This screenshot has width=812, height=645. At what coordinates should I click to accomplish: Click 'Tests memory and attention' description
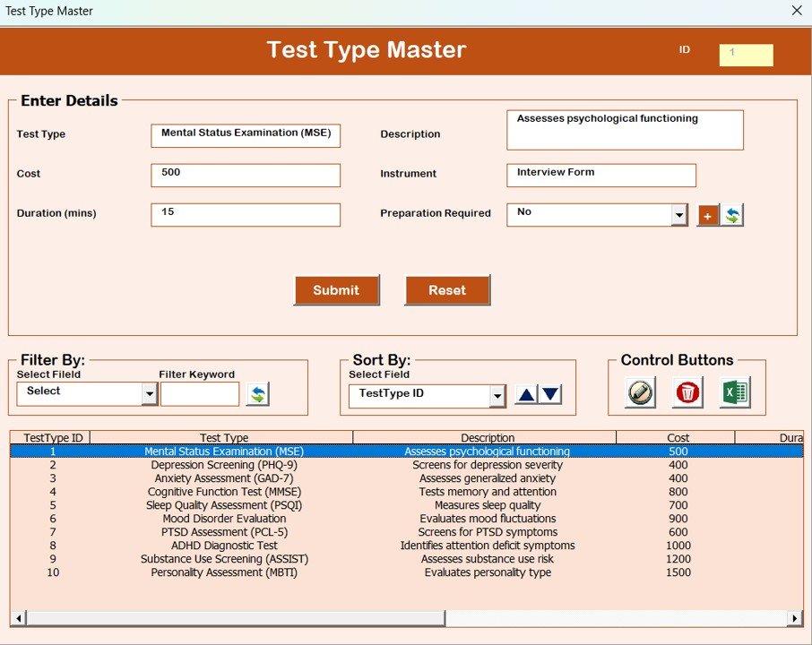(488, 492)
